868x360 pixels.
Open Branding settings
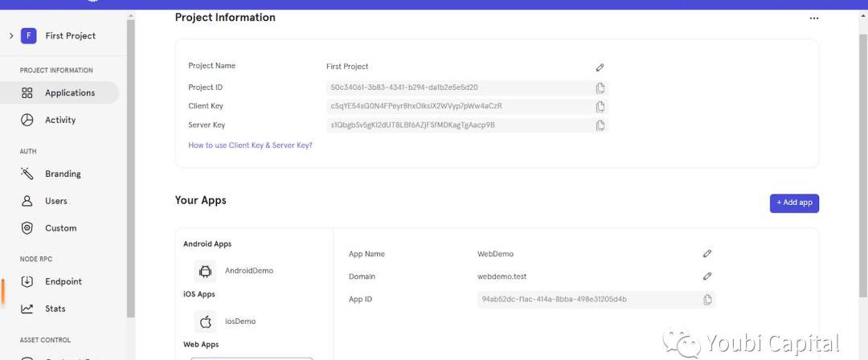click(x=62, y=174)
